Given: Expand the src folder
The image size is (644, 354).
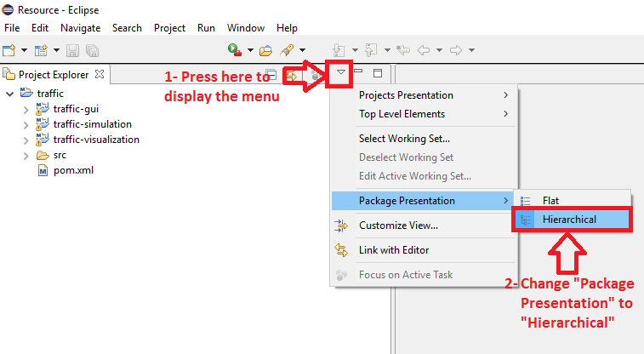Looking at the screenshot, I should pyautogui.click(x=26, y=156).
